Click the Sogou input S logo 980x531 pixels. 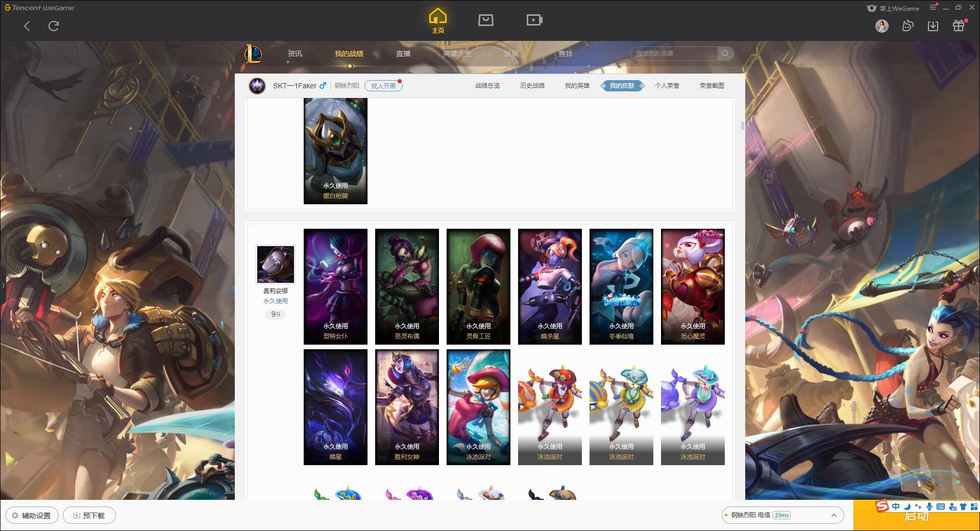click(882, 506)
